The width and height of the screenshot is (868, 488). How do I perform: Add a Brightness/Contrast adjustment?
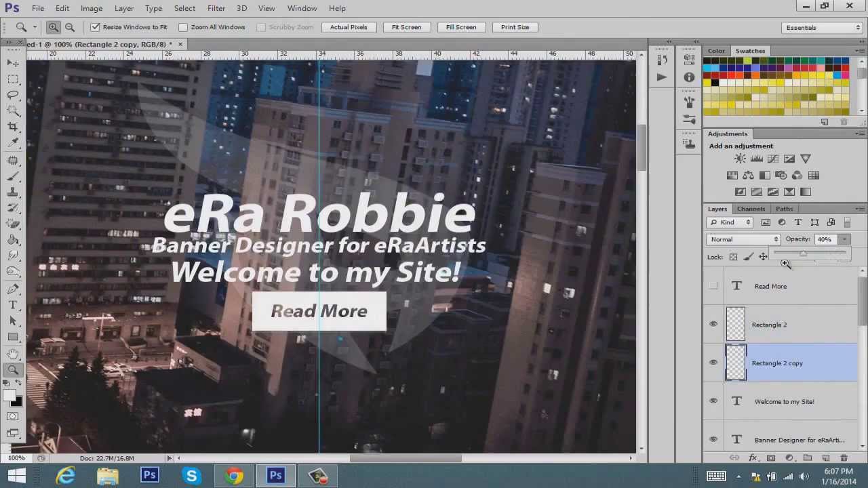740,159
